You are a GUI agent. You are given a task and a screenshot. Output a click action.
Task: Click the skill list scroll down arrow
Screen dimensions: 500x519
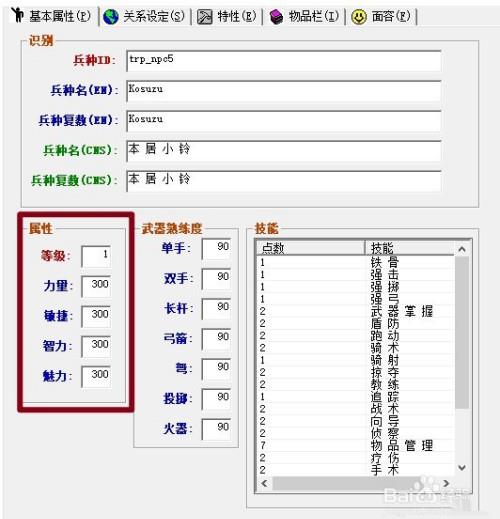pos(462,468)
